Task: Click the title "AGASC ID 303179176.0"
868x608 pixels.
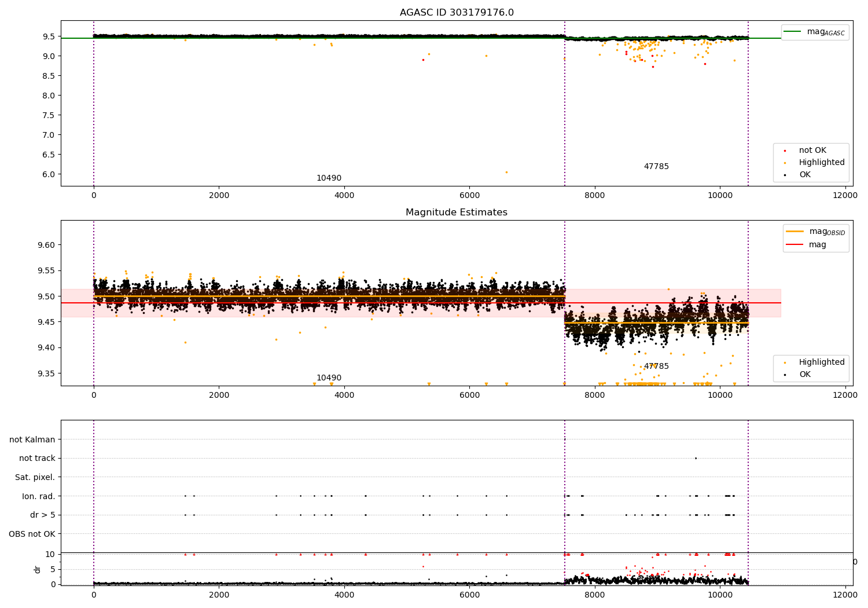Action: (x=457, y=13)
